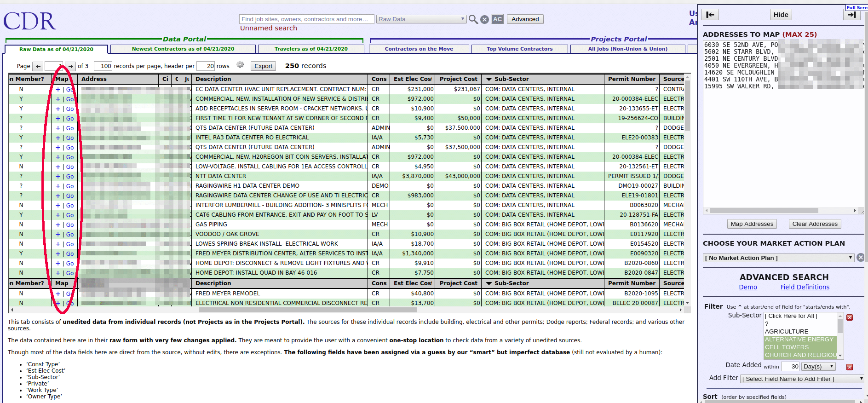The image size is (868, 403).
Task: Click the Permit Number column header
Action: [632, 79]
